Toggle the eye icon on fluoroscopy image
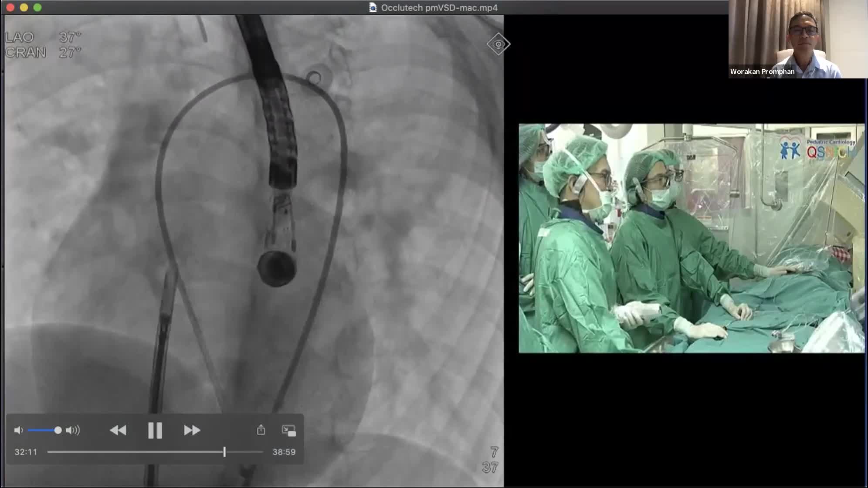The width and height of the screenshot is (868, 488). [498, 44]
